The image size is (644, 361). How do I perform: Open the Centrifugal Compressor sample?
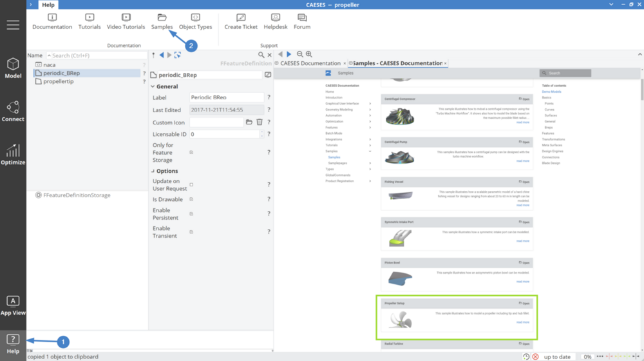pyautogui.click(x=524, y=99)
